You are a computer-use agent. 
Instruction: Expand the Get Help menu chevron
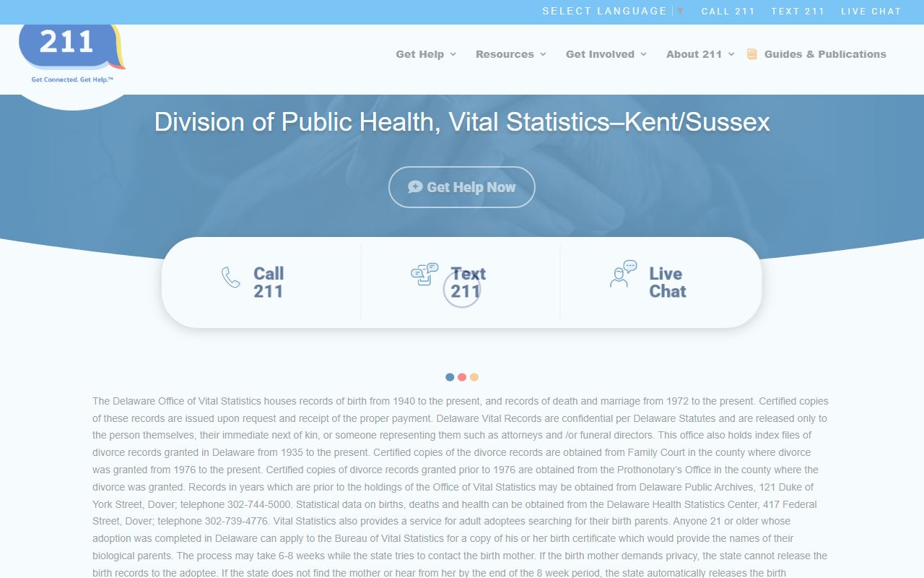tap(453, 54)
